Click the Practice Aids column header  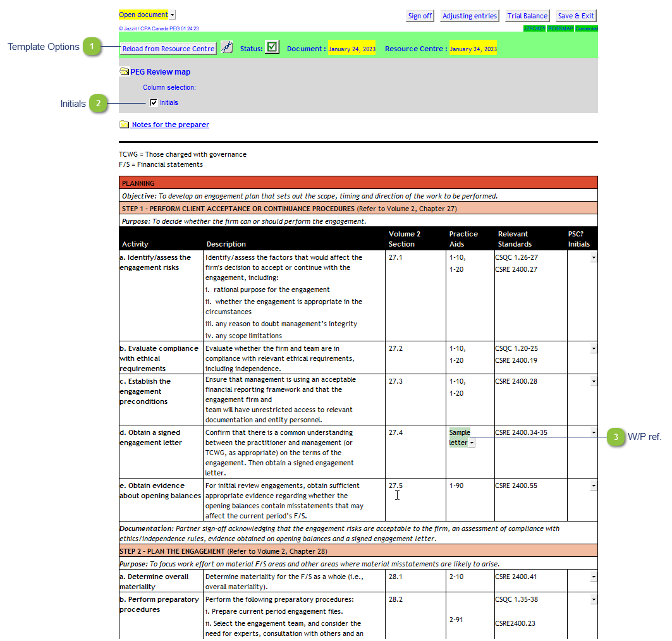click(463, 239)
